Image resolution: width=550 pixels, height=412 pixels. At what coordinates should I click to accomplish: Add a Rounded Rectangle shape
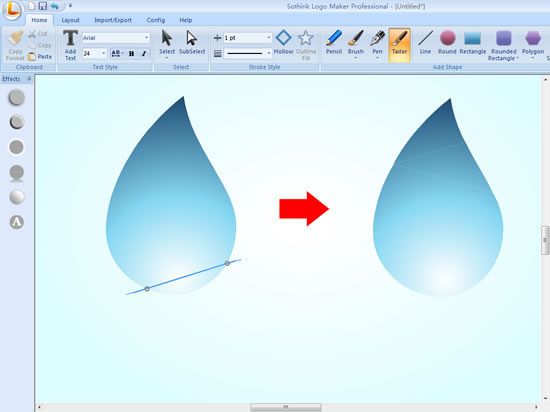[x=504, y=45]
